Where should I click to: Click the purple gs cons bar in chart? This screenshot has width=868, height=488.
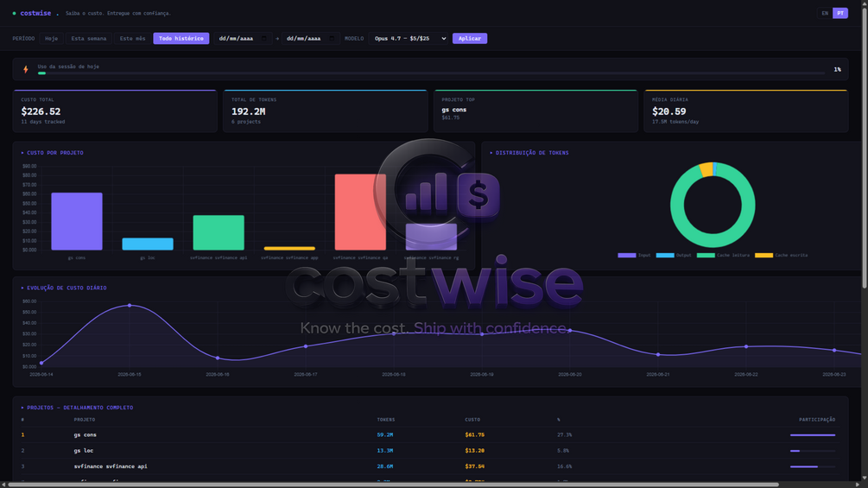click(x=77, y=221)
